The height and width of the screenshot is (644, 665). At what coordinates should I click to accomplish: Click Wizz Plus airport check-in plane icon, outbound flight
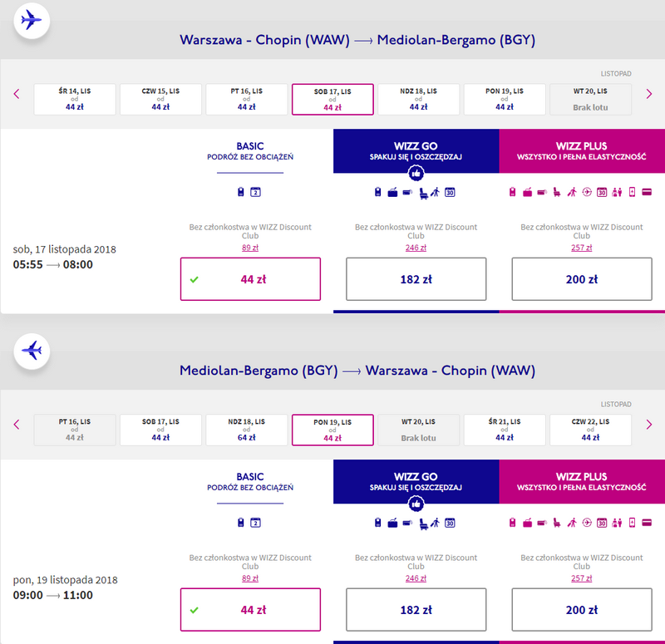coord(587,192)
